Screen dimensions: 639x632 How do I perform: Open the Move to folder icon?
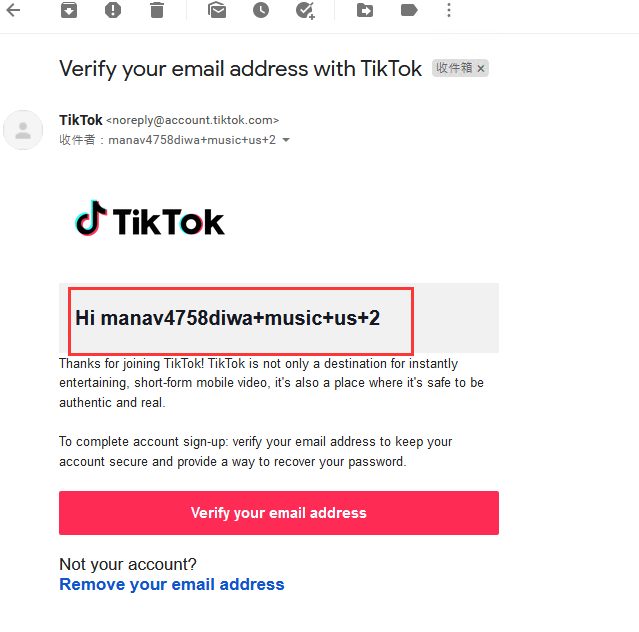coord(365,10)
